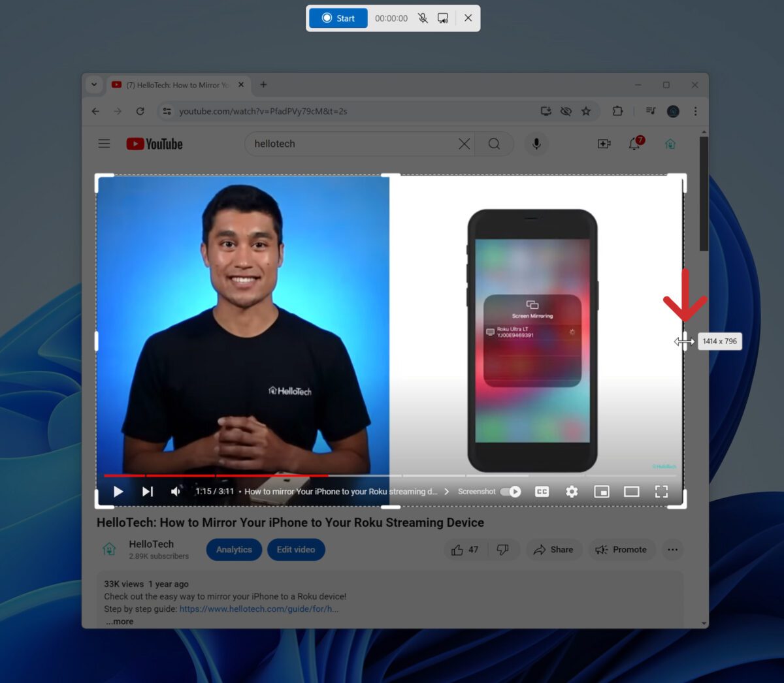Open the browser tab search dropdown

[94, 85]
